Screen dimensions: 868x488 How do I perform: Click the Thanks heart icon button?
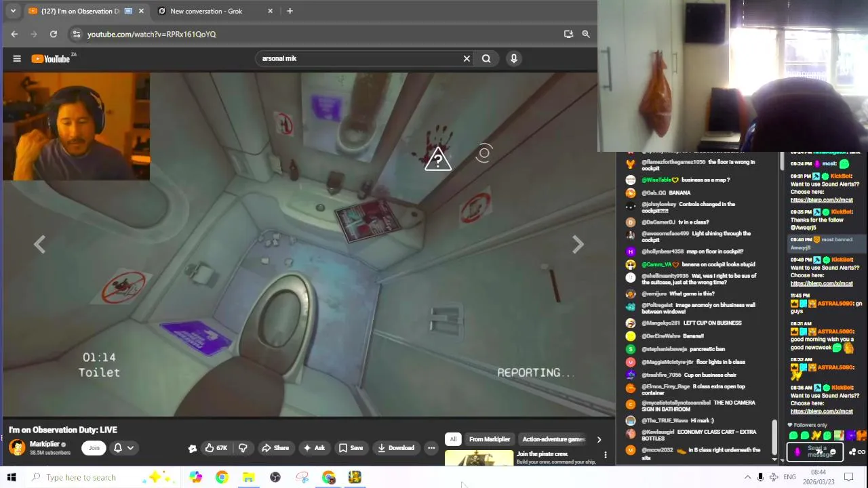pos(193,448)
